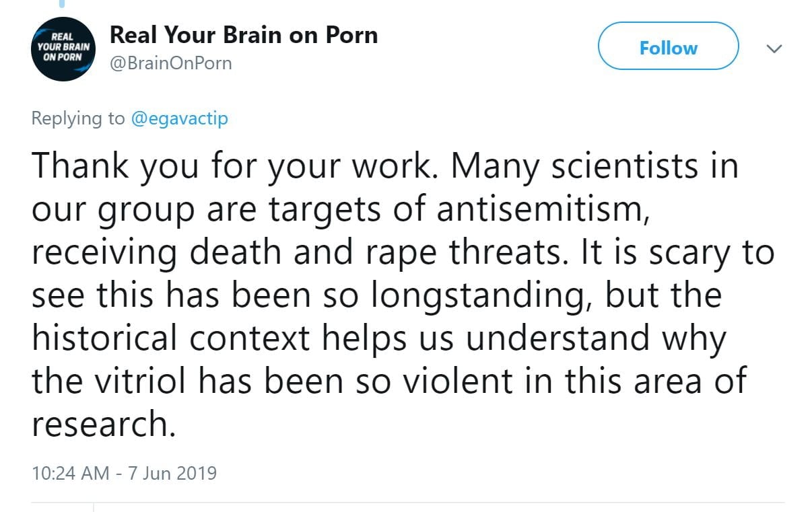Click the "Thank you for your work" sentence
Image resolution: width=812 pixels, height=512 pixels.
tap(228, 167)
